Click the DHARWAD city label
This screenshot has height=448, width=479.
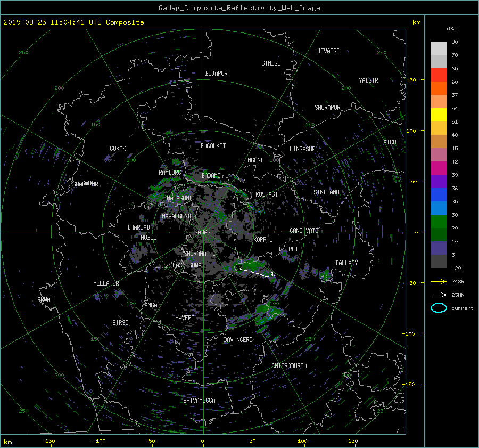pos(139,227)
